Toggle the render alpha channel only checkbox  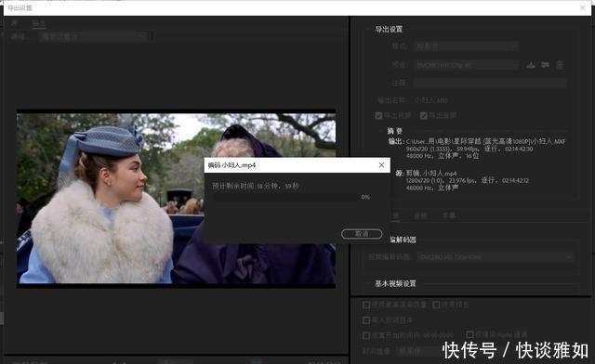pyautogui.click(x=469, y=334)
